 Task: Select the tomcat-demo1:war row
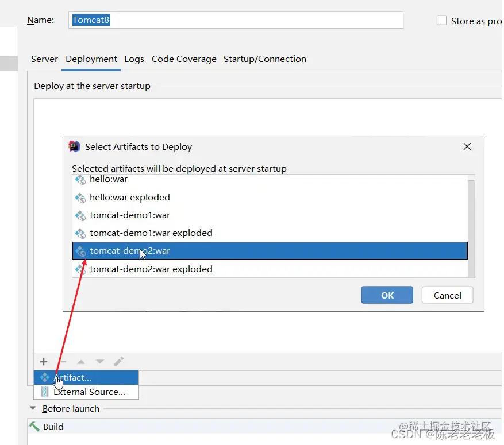pyautogui.click(x=270, y=215)
